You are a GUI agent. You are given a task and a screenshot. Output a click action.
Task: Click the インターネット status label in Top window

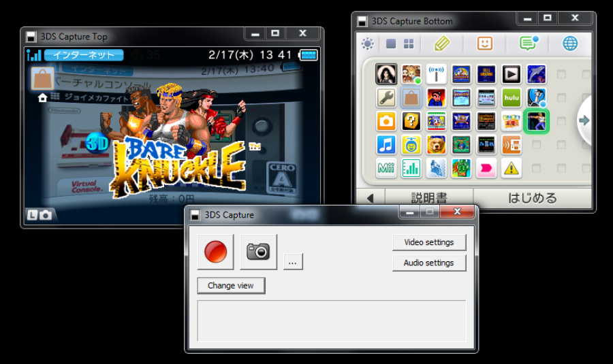(84, 55)
